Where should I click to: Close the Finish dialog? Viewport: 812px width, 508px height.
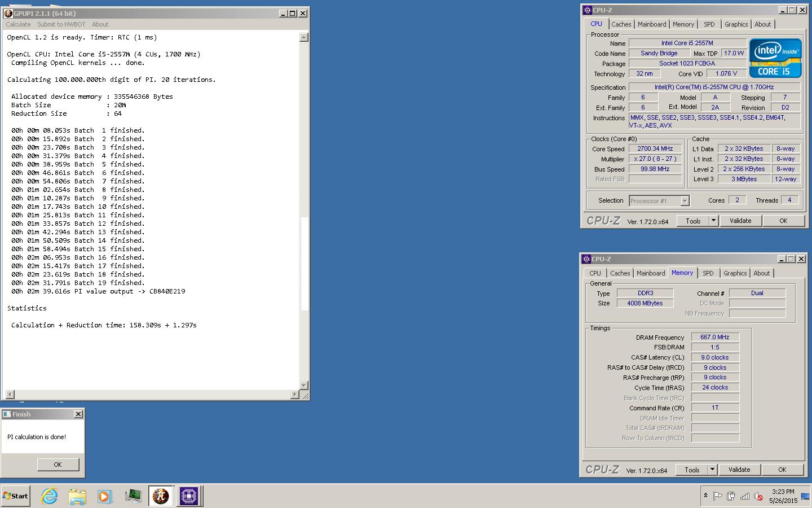pyautogui.click(x=78, y=414)
